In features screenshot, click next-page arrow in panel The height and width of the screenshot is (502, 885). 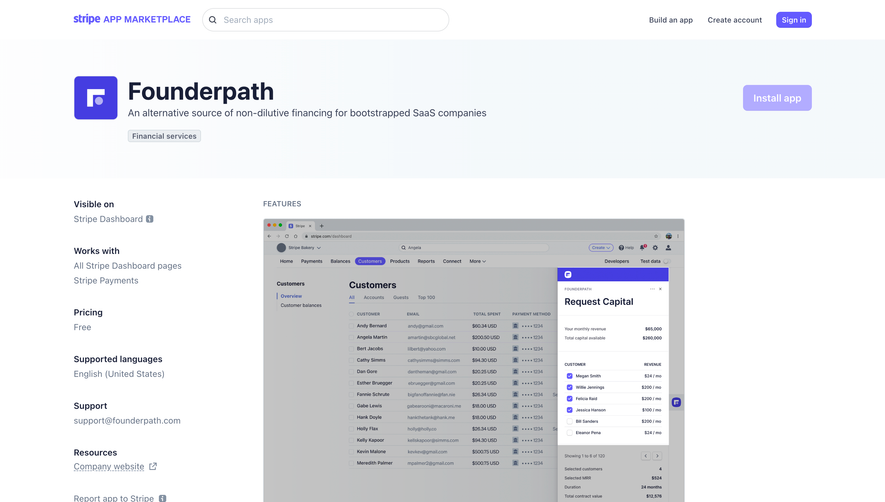point(657,456)
